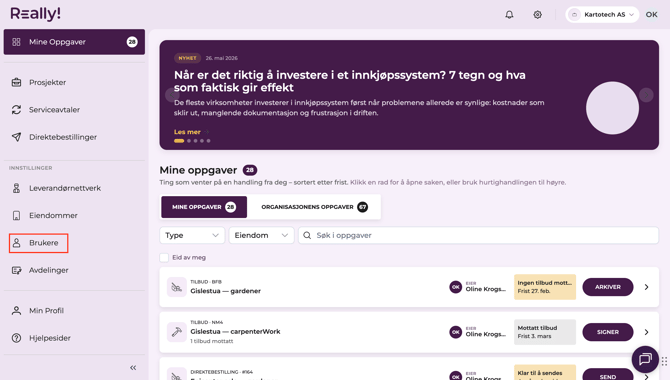This screenshot has width=670, height=380.
Task: Show previous news banner slide
Action: click(x=171, y=95)
